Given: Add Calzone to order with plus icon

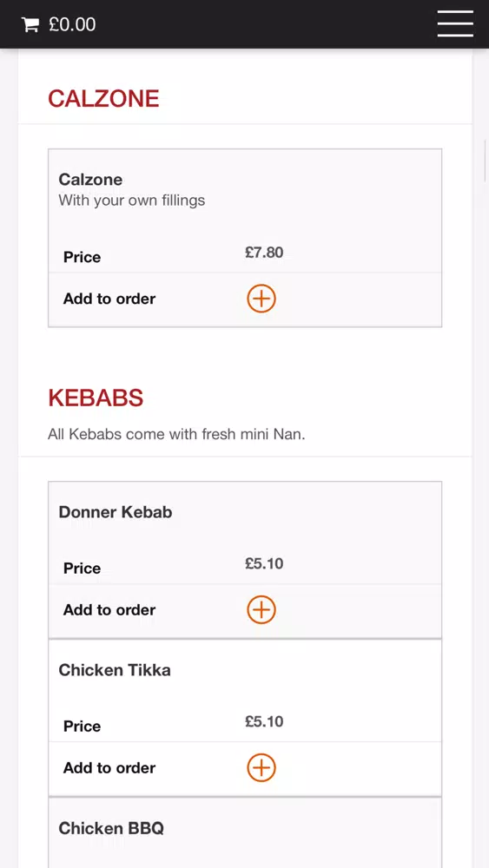Looking at the screenshot, I should point(261,299).
